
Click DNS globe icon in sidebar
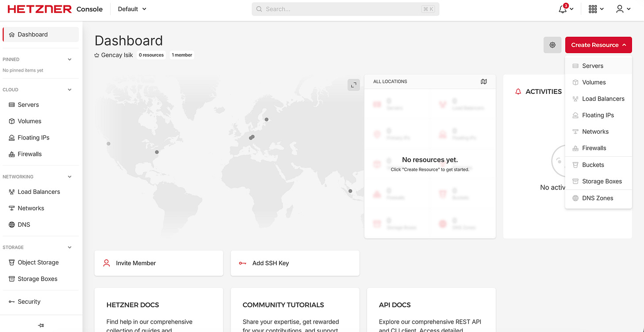[12, 224]
